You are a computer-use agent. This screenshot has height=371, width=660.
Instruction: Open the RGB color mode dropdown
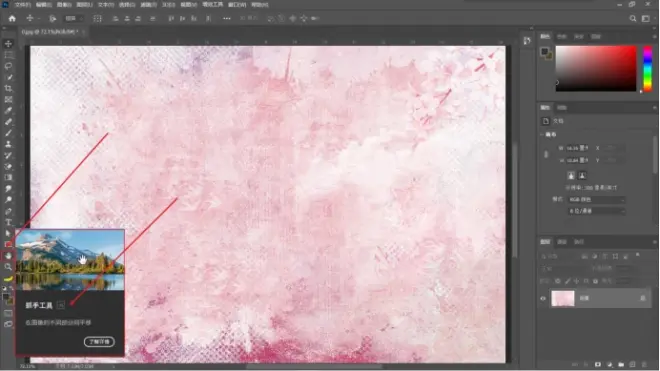click(x=596, y=200)
